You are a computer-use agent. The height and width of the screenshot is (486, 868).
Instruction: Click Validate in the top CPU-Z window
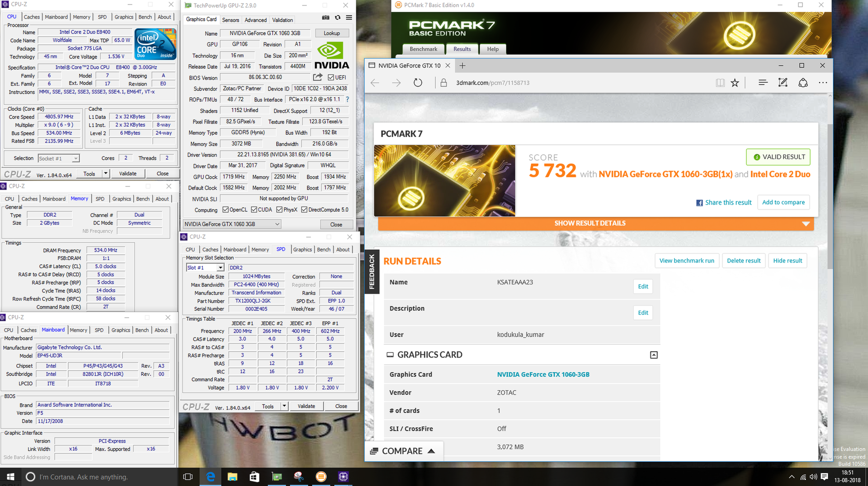pos(128,173)
